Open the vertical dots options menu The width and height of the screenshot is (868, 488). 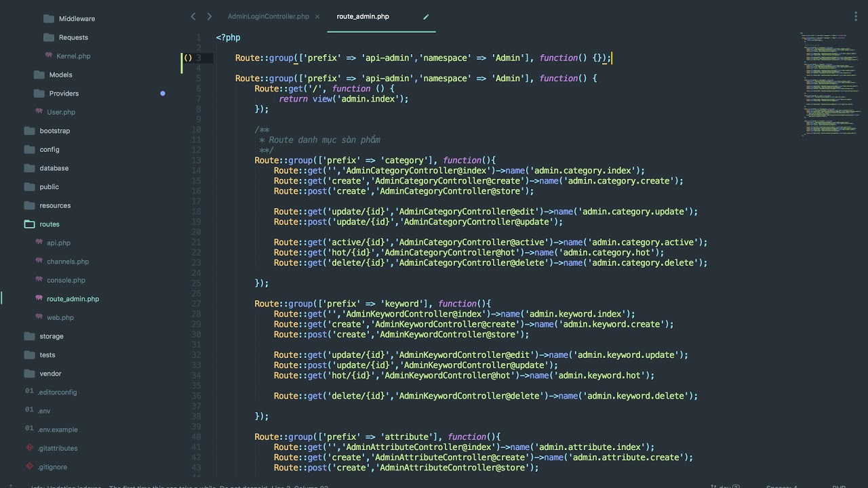click(x=856, y=16)
